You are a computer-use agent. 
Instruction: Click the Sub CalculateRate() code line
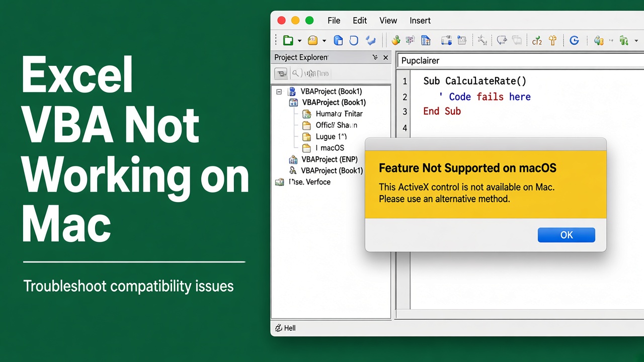[475, 81]
